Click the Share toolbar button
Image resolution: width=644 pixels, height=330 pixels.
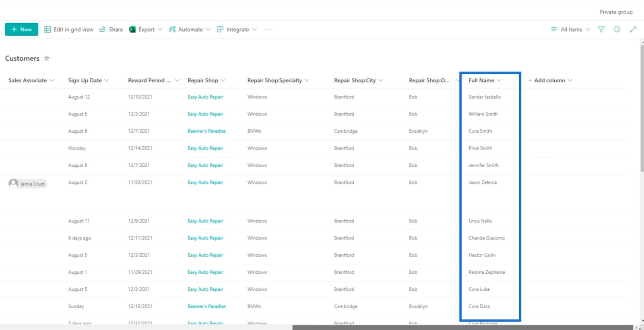click(x=111, y=29)
